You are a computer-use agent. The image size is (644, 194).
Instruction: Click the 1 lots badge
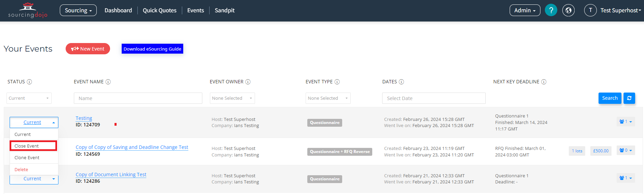577,151
